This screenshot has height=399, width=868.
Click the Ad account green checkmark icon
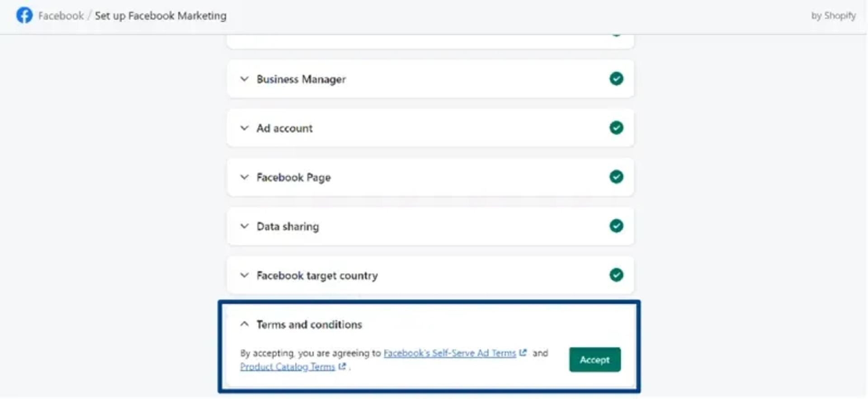(616, 128)
